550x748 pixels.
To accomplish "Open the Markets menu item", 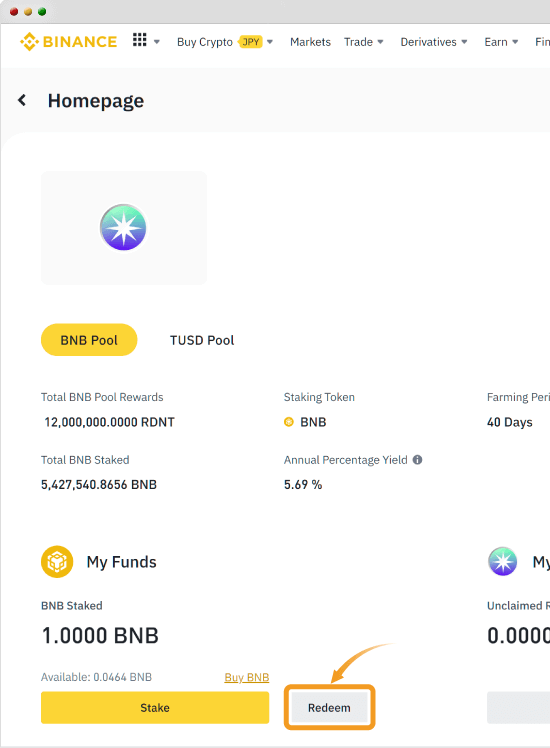I will point(310,42).
